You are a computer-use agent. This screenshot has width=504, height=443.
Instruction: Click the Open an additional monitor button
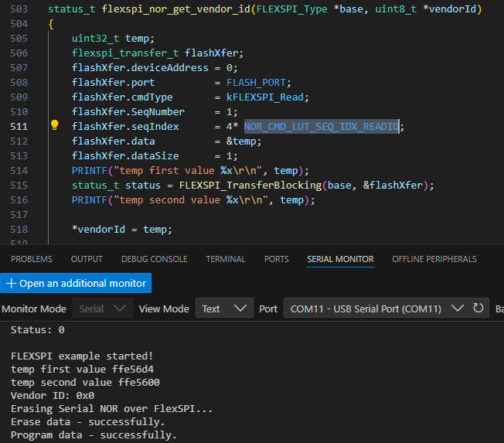point(76,283)
